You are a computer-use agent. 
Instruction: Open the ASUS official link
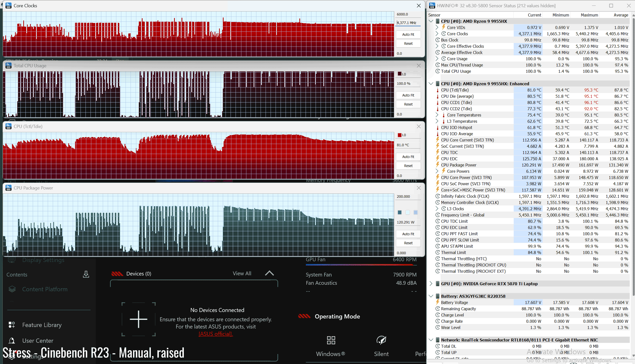coord(216,334)
